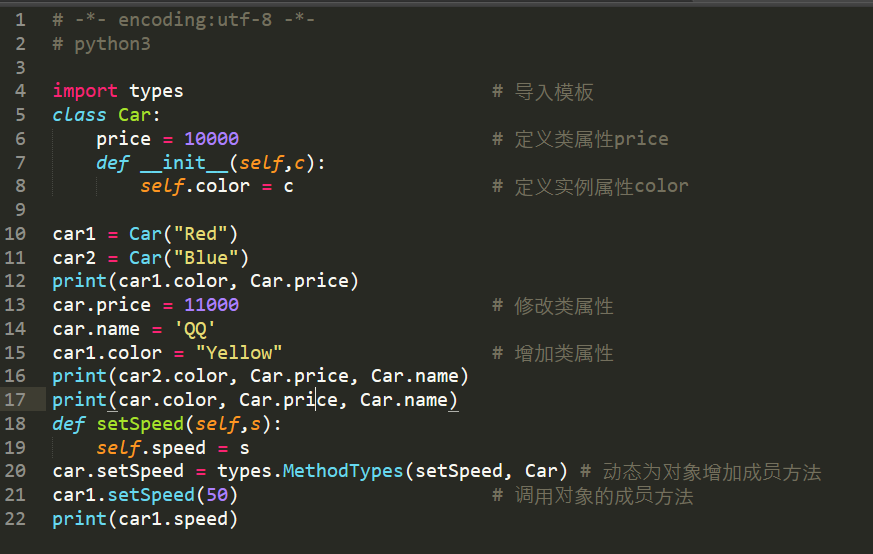Click the number 10000 on line 6
Screen dimensions: 873x554
pos(211,139)
